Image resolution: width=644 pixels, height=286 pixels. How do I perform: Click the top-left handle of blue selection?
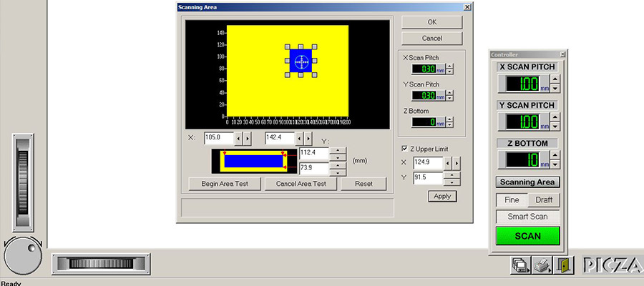pyautogui.click(x=288, y=47)
